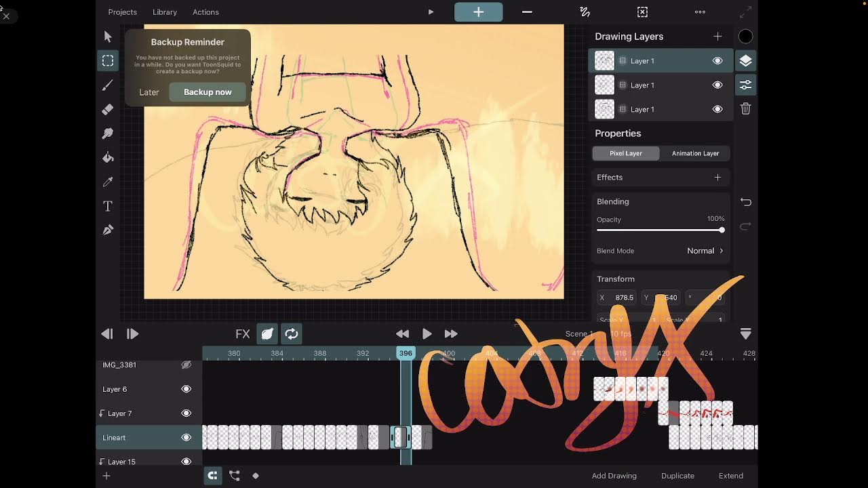
Task: Tap the Backup now button
Action: 208,92
